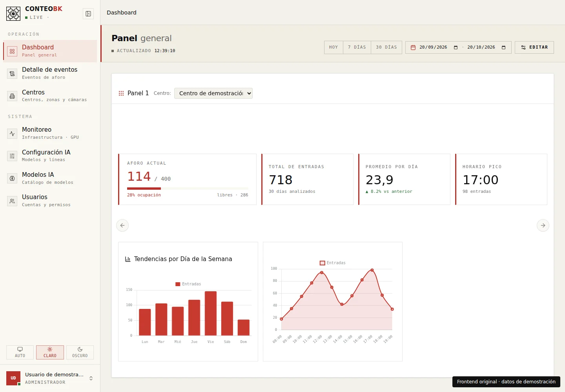
Task: Open the Centro de demostración dropdown
Action: (213, 93)
